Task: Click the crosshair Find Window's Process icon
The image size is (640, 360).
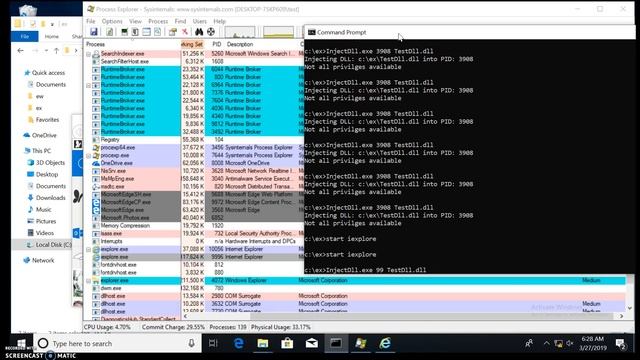Action: coord(211,32)
